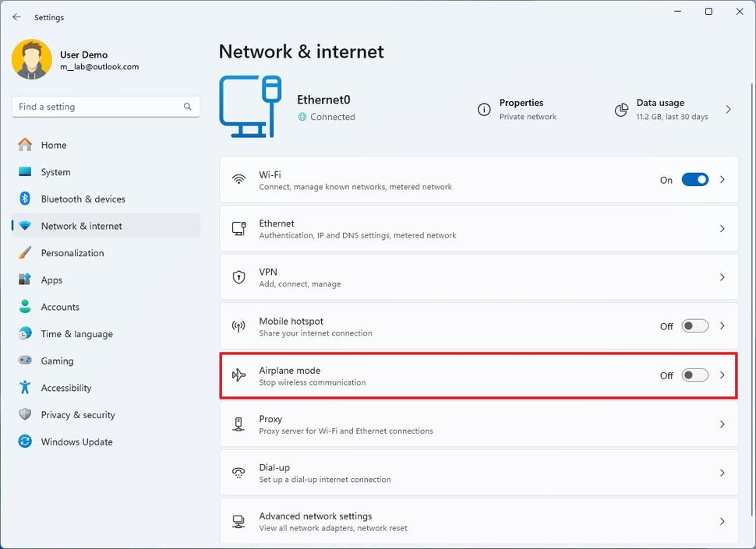Open the Windows Update section
This screenshot has width=756, height=549.
point(76,442)
